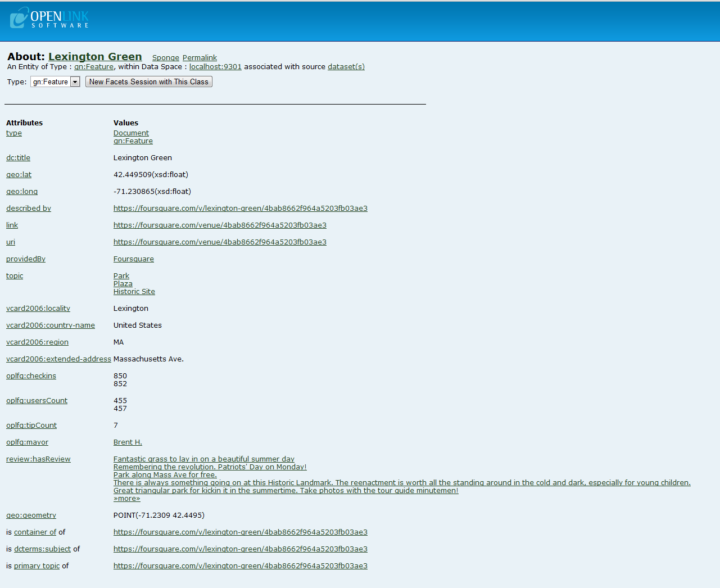The image size is (720, 588).
Task: Click the Document type value
Action: [131, 133]
